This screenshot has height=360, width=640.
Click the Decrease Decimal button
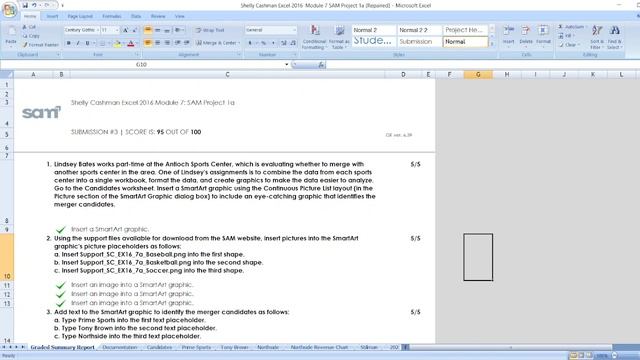click(x=293, y=43)
